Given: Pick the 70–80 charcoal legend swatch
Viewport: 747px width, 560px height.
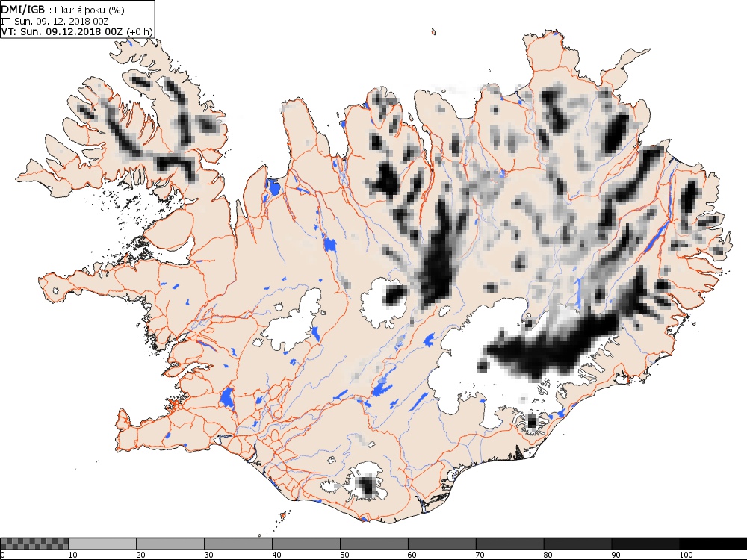Looking at the screenshot, I should click(509, 544).
